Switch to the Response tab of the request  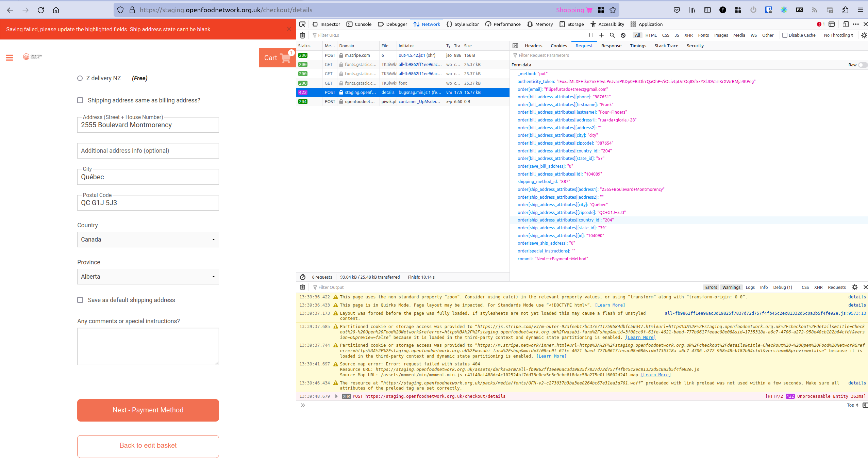pyautogui.click(x=611, y=46)
